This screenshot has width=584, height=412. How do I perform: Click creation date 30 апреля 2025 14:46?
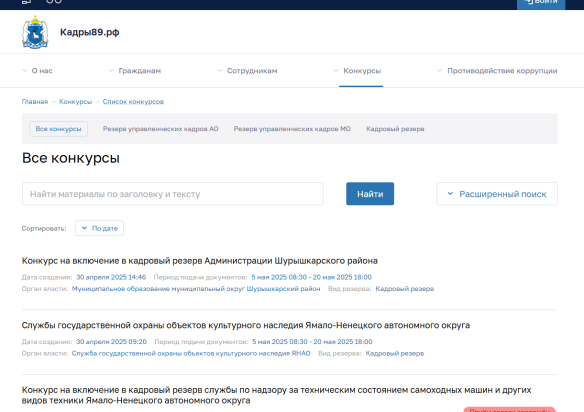111,277
